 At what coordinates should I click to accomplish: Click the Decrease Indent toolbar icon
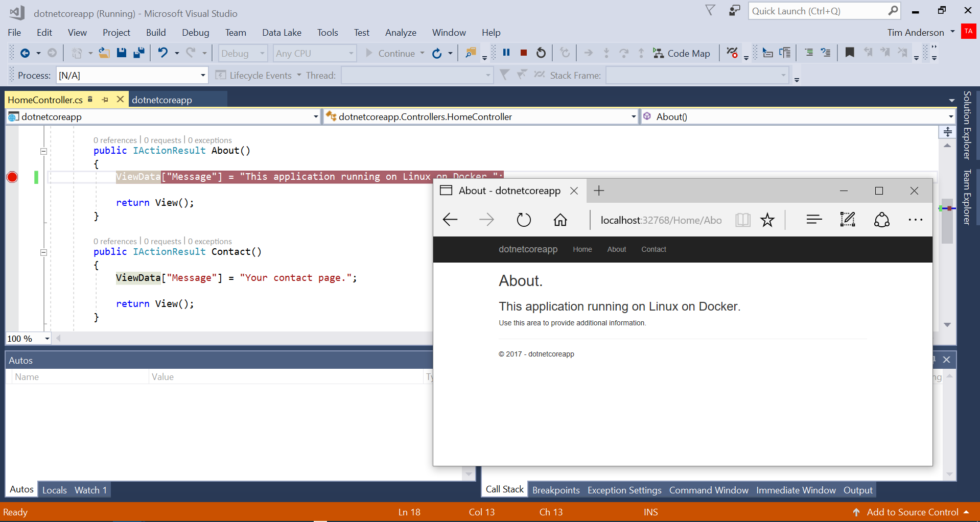tap(809, 53)
